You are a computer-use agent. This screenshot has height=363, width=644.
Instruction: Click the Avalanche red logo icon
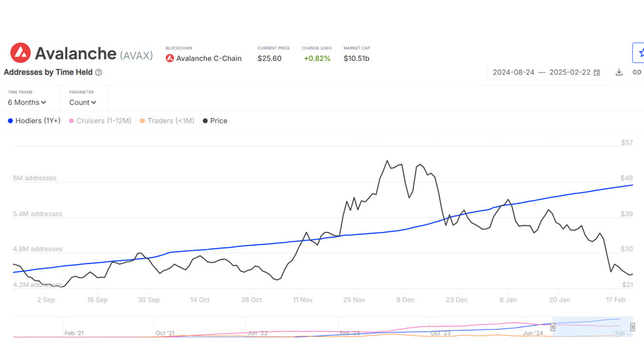20,52
